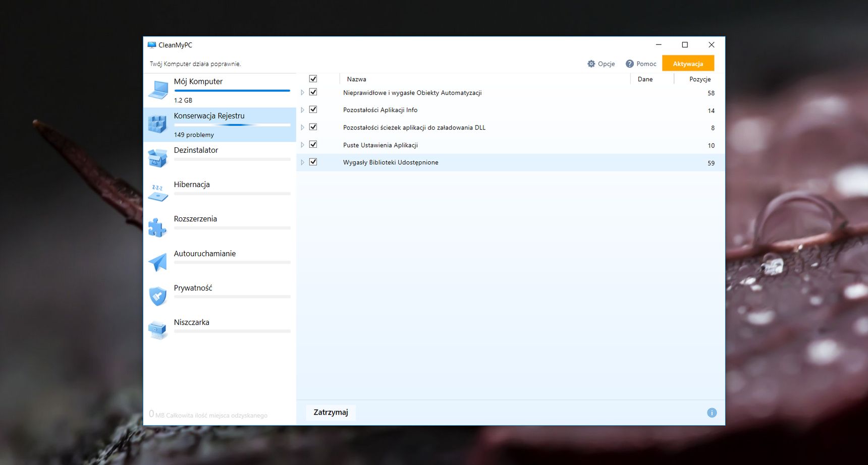This screenshot has height=465, width=868.
Task: Open Pomoc help
Action: click(x=641, y=64)
